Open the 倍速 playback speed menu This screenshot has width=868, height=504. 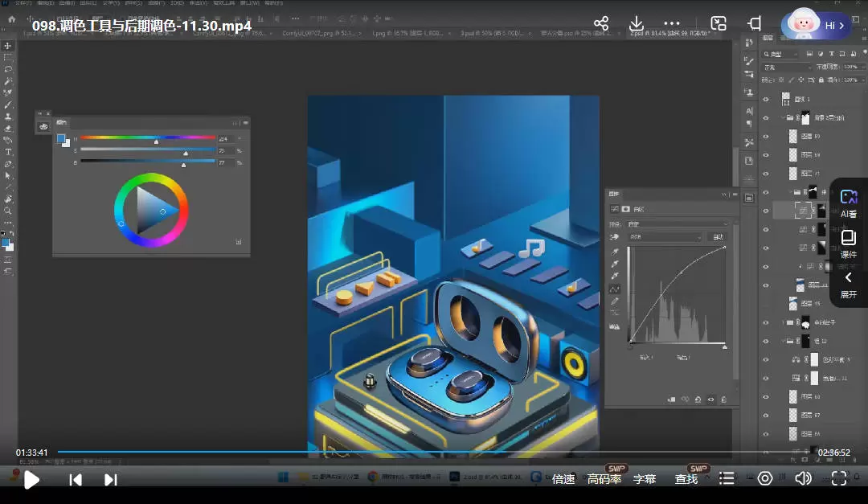[563, 479]
